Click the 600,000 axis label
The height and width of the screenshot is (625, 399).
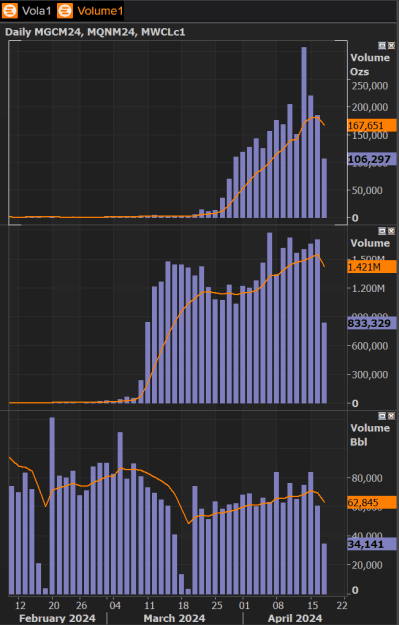(370, 346)
